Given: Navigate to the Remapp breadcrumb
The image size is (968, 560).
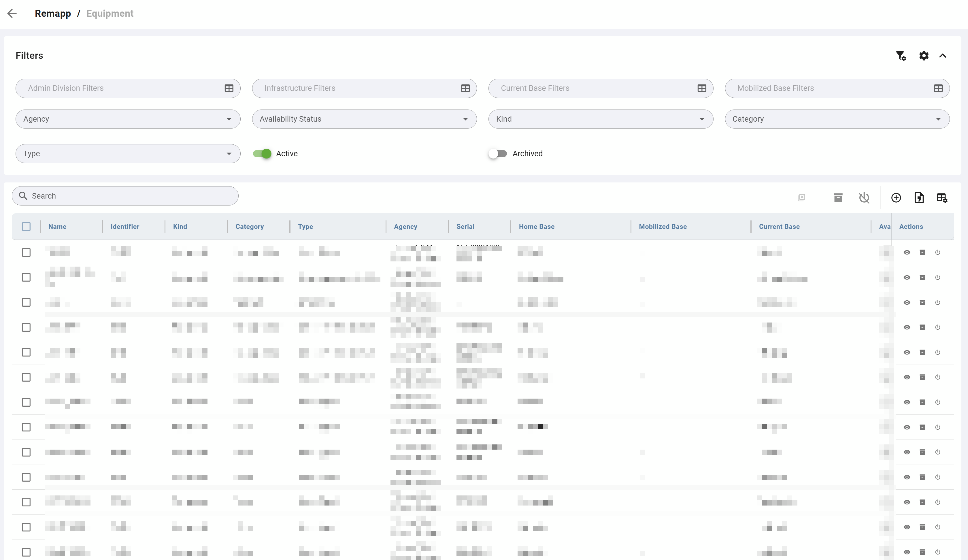Looking at the screenshot, I should 53,14.
